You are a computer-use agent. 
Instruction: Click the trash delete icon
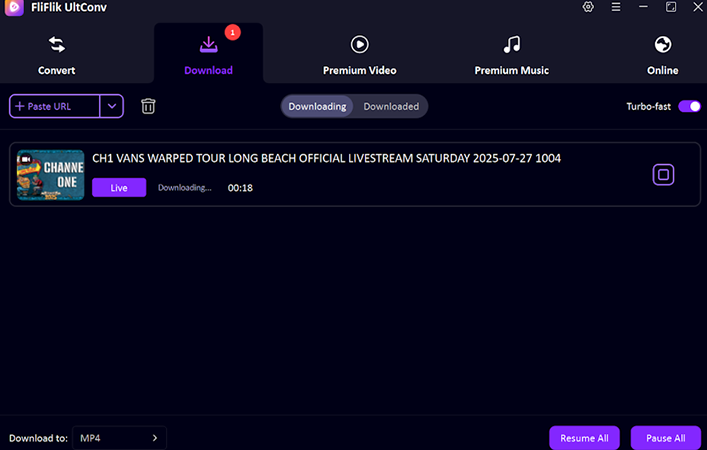click(148, 106)
